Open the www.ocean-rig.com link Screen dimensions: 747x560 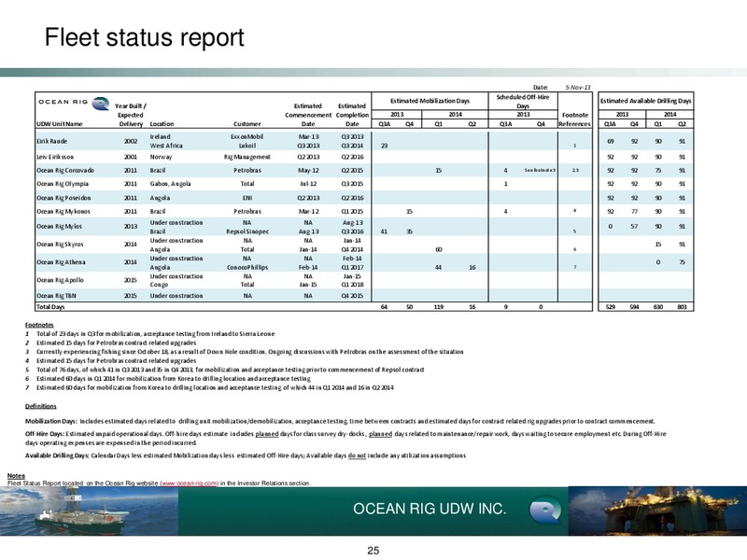click(190, 483)
